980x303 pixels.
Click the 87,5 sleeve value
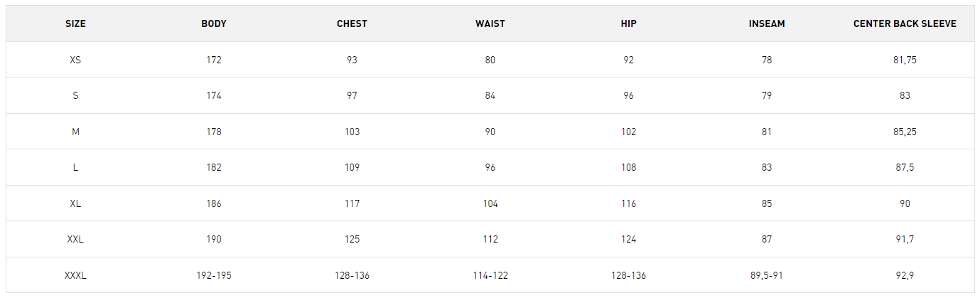pyautogui.click(x=905, y=167)
